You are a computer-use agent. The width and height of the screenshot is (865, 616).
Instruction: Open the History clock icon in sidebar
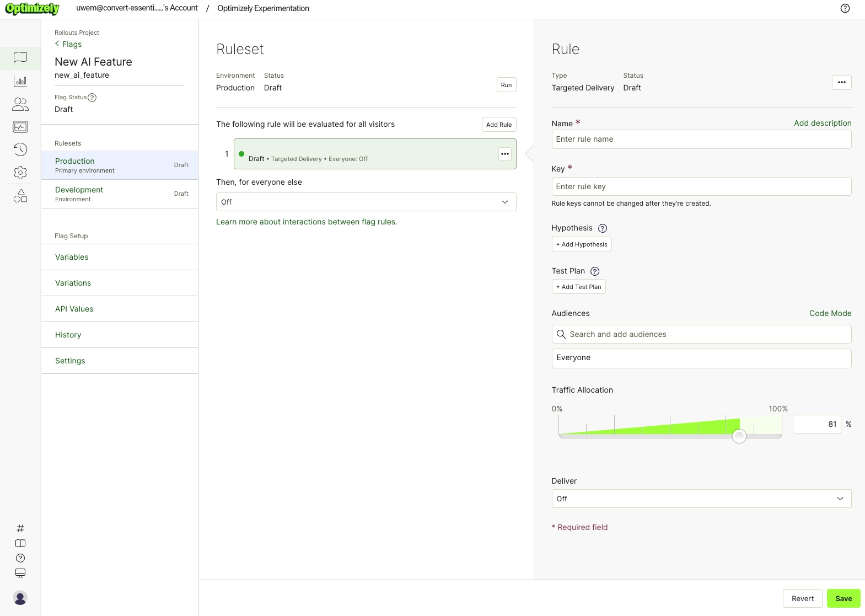click(x=20, y=149)
